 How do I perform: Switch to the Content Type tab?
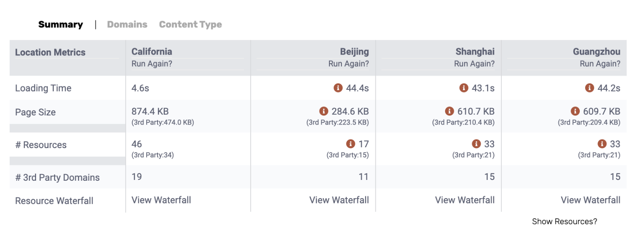pos(191,24)
